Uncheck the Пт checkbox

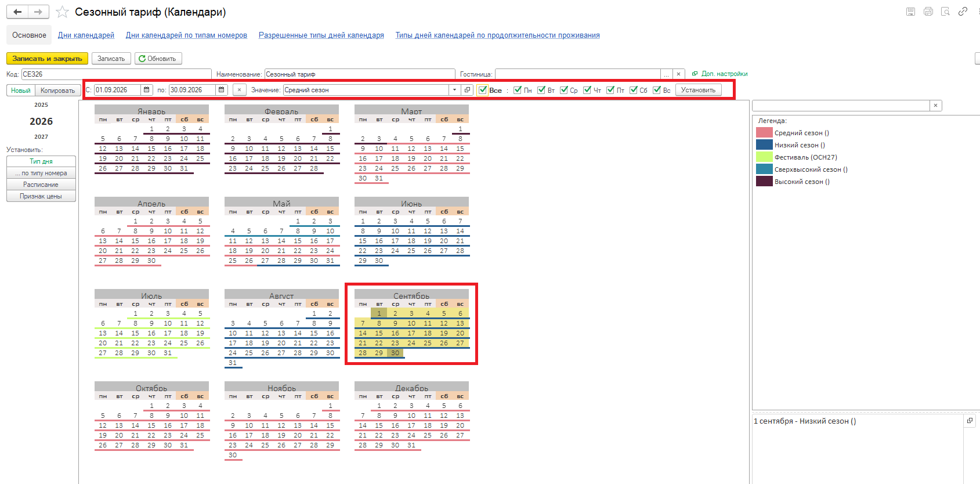610,90
